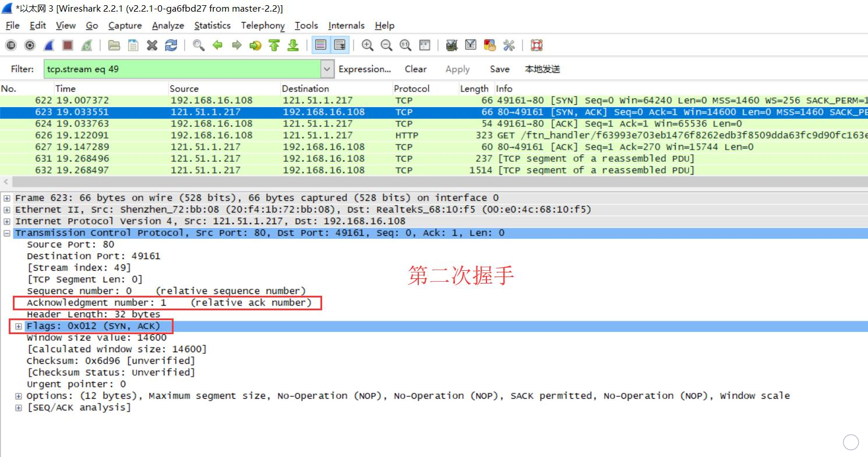This screenshot has width=868, height=457.
Task: Select the Source Port: 80 line
Action: tap(70, 245)
